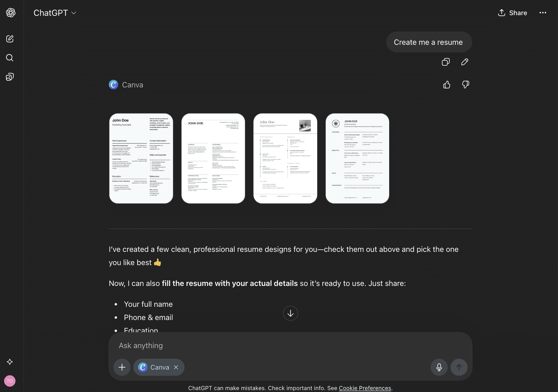Click the ChatGPT logo icon in sidebar
This screenshot has height=392, width=558.
click(11, 13)
